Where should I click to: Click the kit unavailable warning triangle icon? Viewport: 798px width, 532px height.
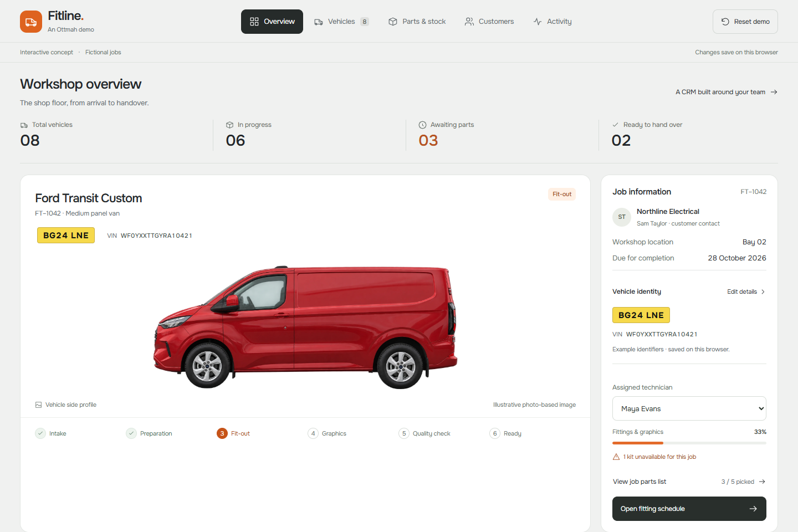coord(616,457)
